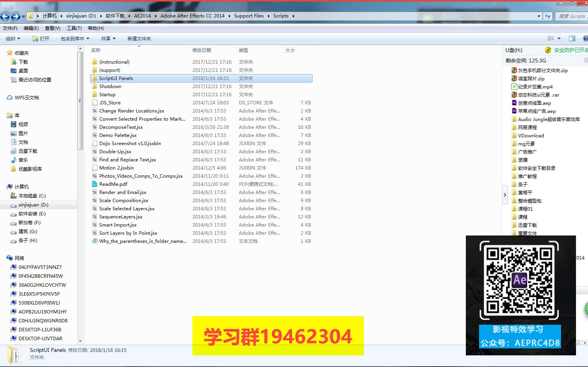Click Sort Layers by In Point.jsx filename
Viewport: 588px width, 367px height.
point(128,233)
